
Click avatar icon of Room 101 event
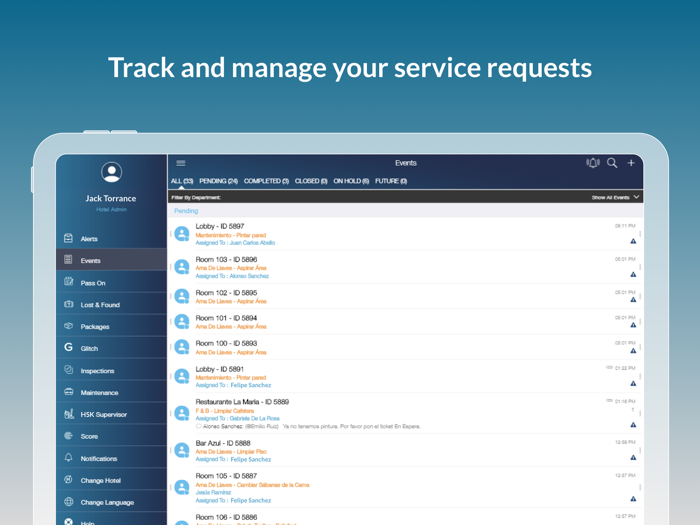tap(182, 321)
